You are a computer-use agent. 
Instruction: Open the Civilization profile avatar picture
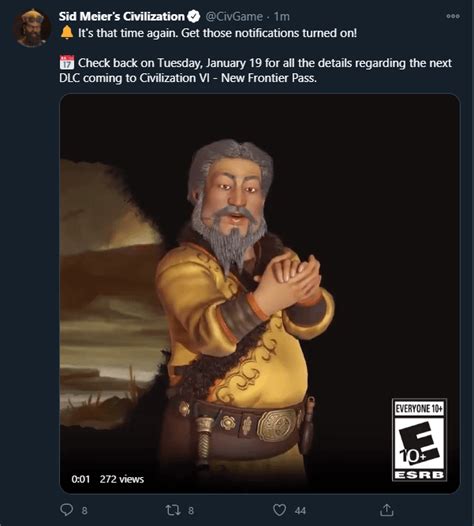32,28
